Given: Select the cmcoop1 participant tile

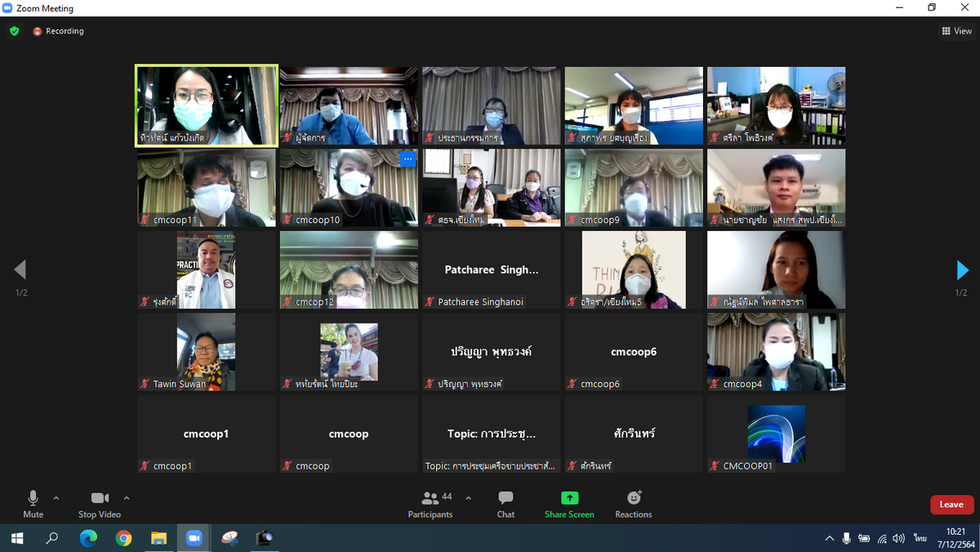Looking at the screenshot, I should (x=207, y=434).
